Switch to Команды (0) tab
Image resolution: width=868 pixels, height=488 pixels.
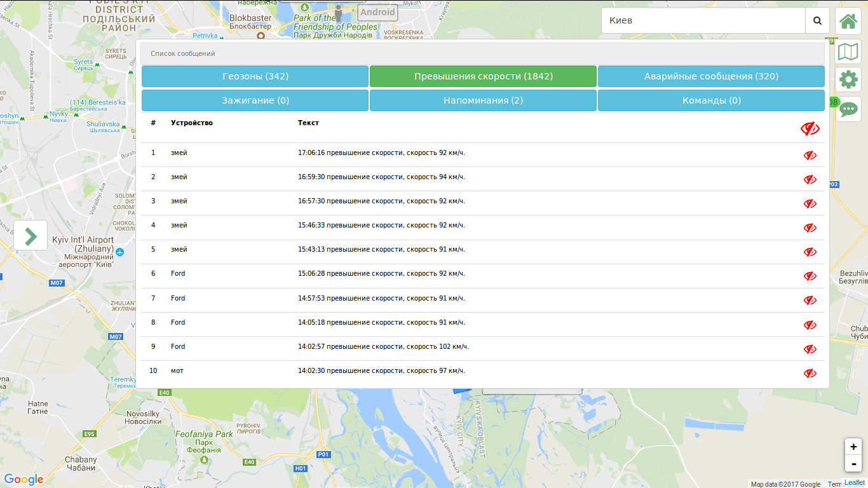711,100
